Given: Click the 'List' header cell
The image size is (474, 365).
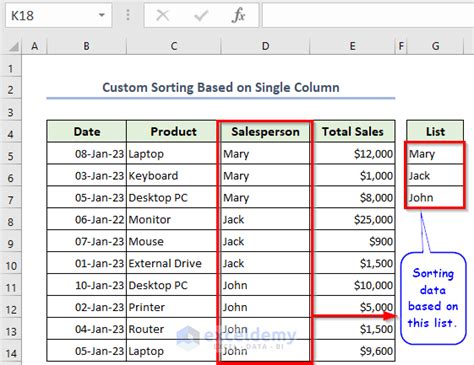Looking at the screenshot, I should click(x=435, y=131).
